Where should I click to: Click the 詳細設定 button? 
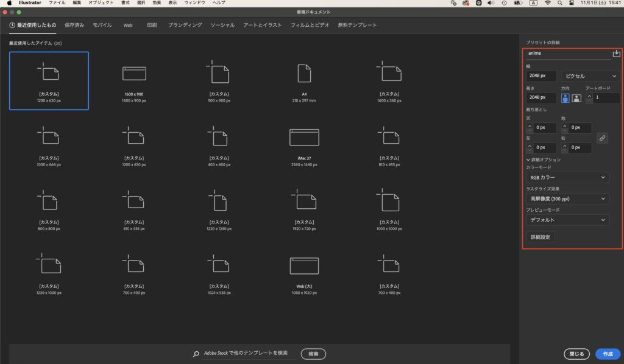[539, 236]
